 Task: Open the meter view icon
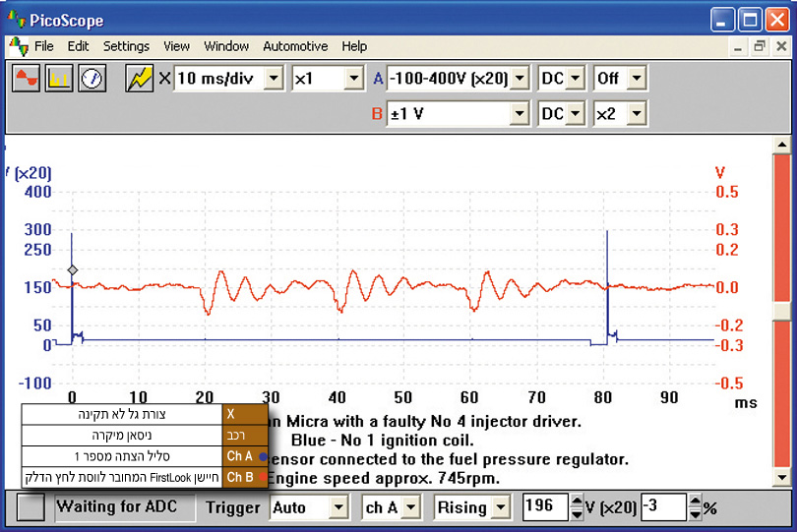92,79
